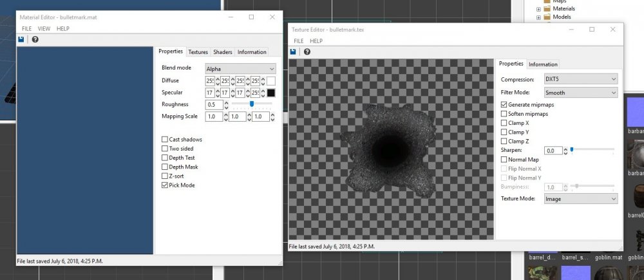Expand the Filter Mode dropdown
This screenshot has height=280, width=644.
(580, 93)
